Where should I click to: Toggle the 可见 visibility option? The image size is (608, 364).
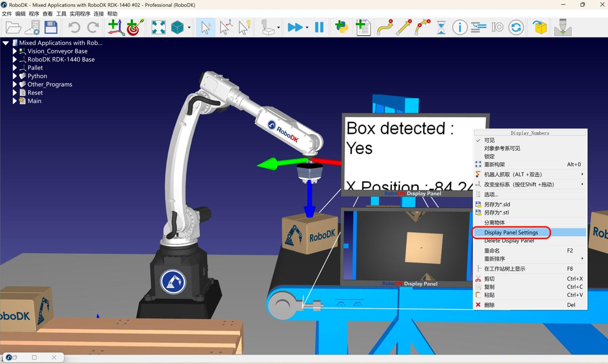(x=489, y=140)
